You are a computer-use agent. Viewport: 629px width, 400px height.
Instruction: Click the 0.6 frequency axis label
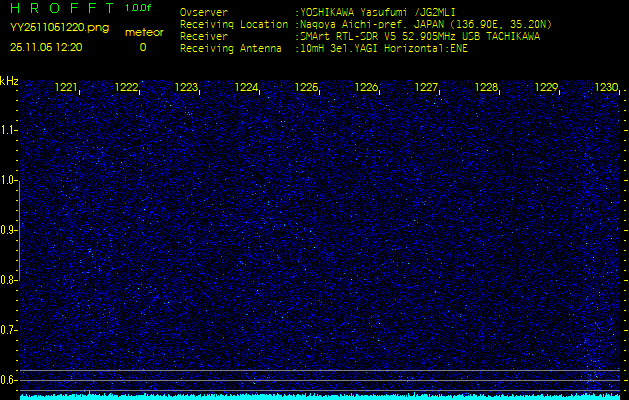tap(9, 379)
